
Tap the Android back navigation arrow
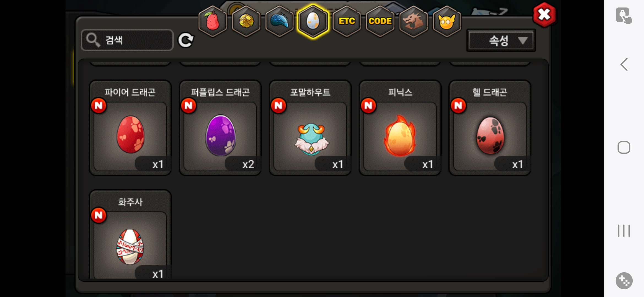(624, 64)
